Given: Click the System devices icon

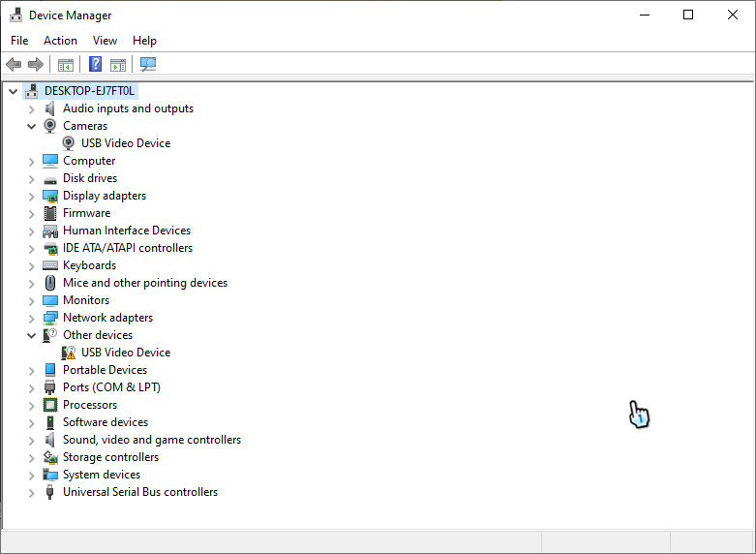Looking at the screenshot, I should (50, 475).
